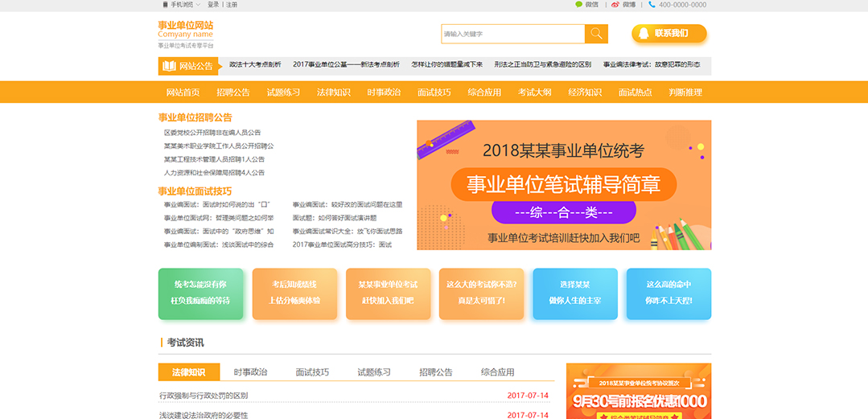Switch to the 综合应用 news tab
This screenshot has width=868, height=419.
tap(497, 372)
